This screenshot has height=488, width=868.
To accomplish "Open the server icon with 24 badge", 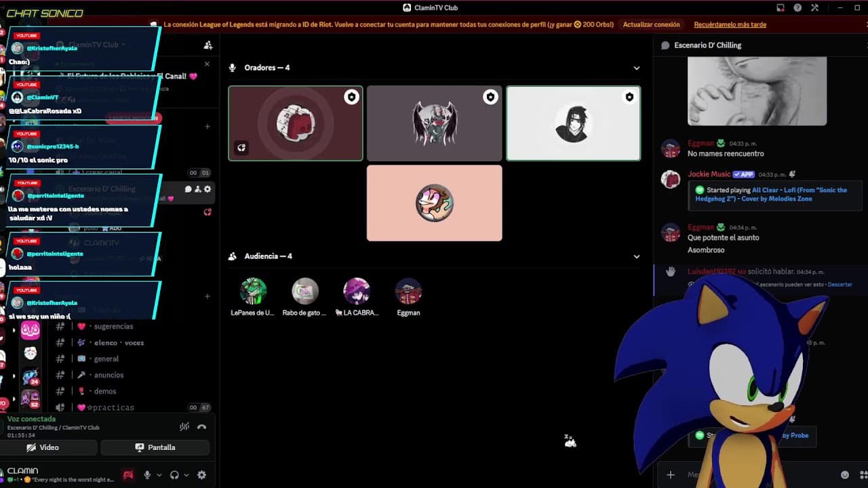I will pyautogui.click(x=30, y=377).
